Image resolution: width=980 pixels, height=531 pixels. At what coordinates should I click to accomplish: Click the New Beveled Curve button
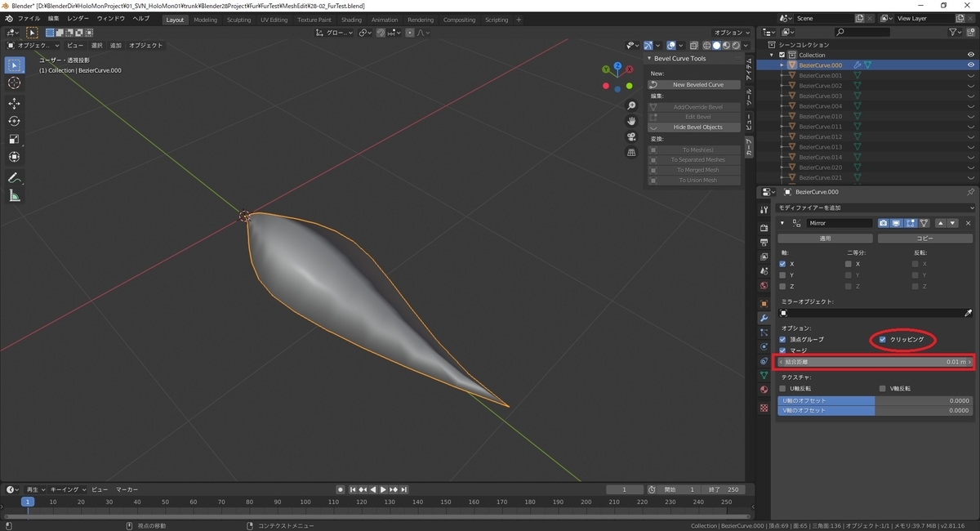[695, 85]
